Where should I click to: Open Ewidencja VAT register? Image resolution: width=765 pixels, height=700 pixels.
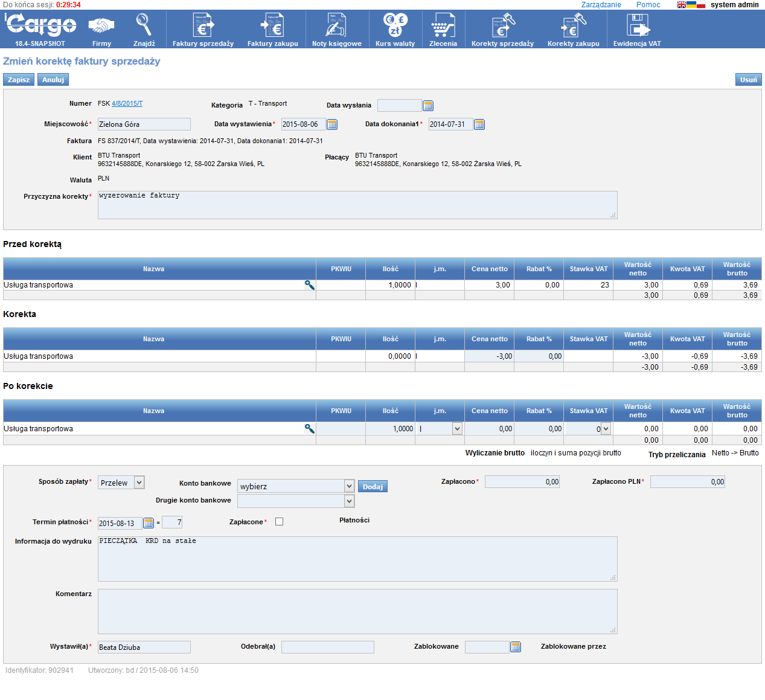637,30
